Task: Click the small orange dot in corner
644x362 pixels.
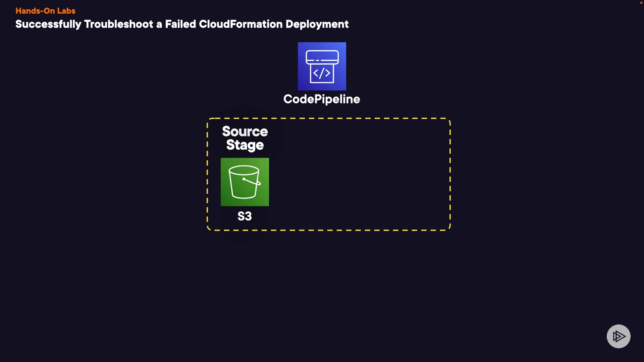Action: (641, 3)
